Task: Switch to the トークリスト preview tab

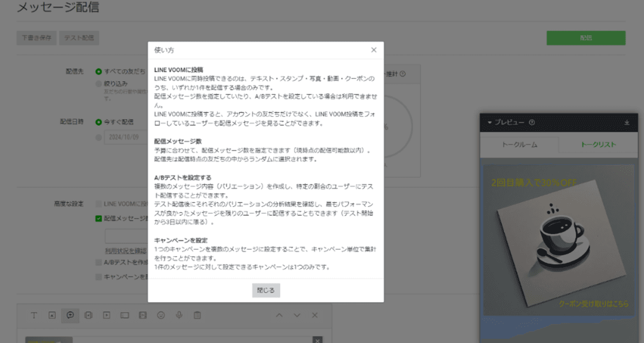Action: coord(598,144)
